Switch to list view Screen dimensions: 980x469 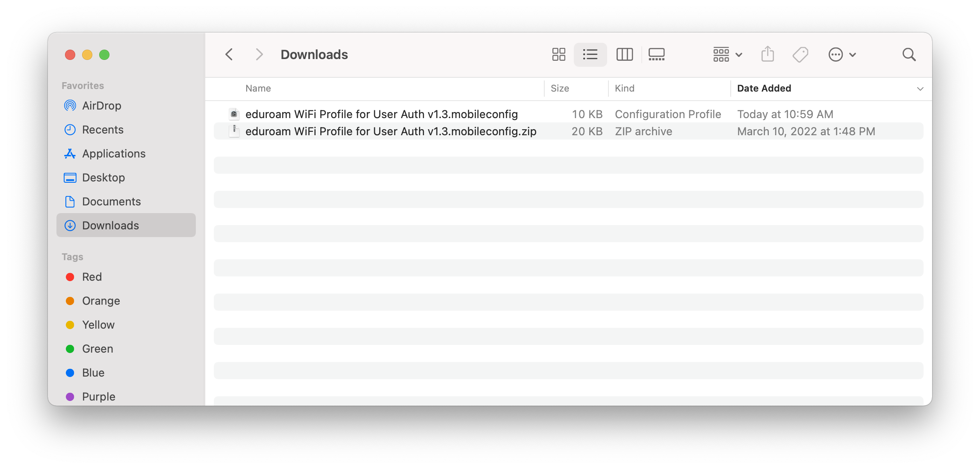coord(590,55)
